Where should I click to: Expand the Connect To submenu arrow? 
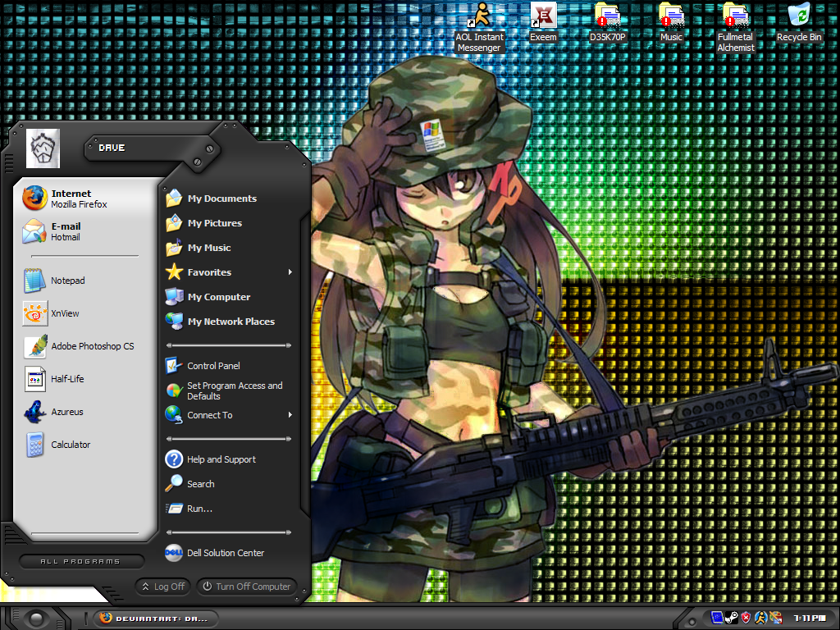coord(290,414)
